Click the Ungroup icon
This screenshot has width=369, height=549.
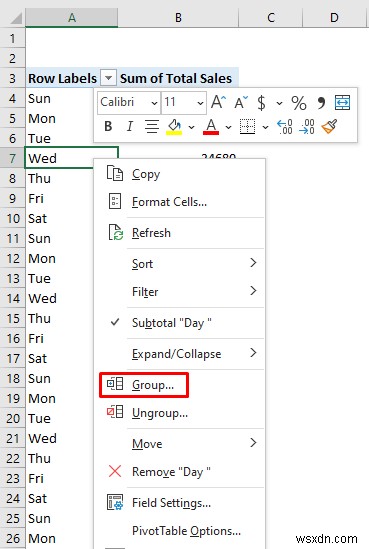[x=115, y=412]
